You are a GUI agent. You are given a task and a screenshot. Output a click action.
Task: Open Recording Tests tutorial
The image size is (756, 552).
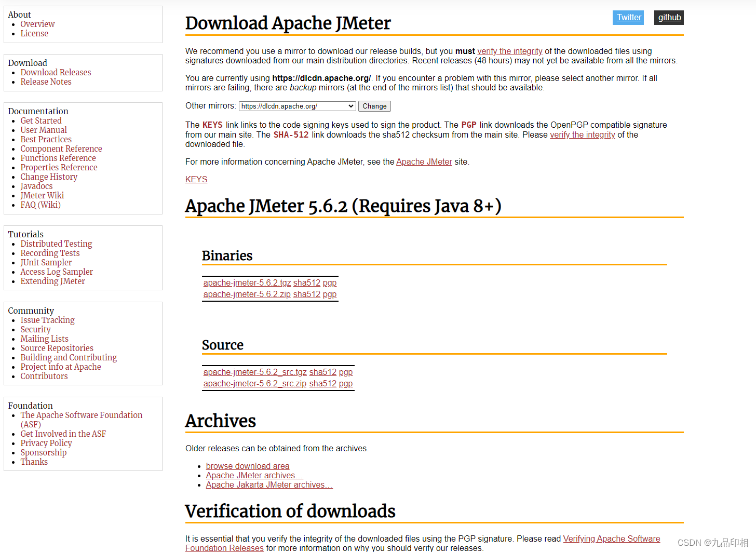pyautogui.click(x=50, y=253)
